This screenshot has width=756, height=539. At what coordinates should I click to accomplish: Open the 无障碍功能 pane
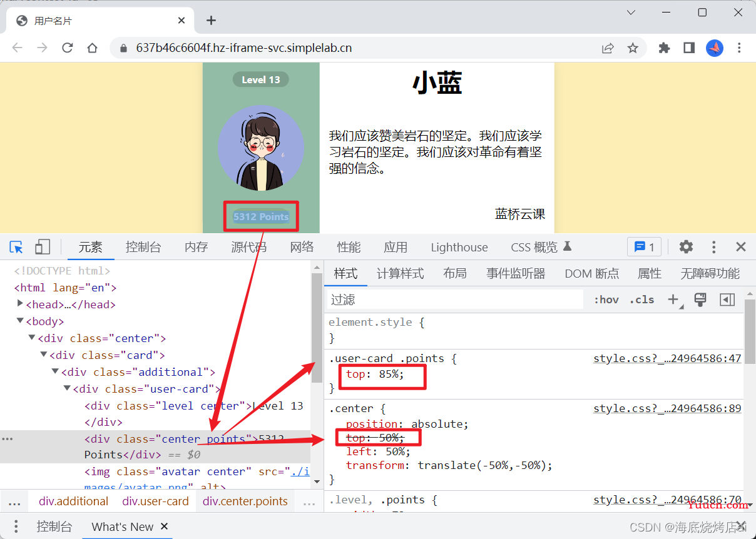(x=710, y=273)
